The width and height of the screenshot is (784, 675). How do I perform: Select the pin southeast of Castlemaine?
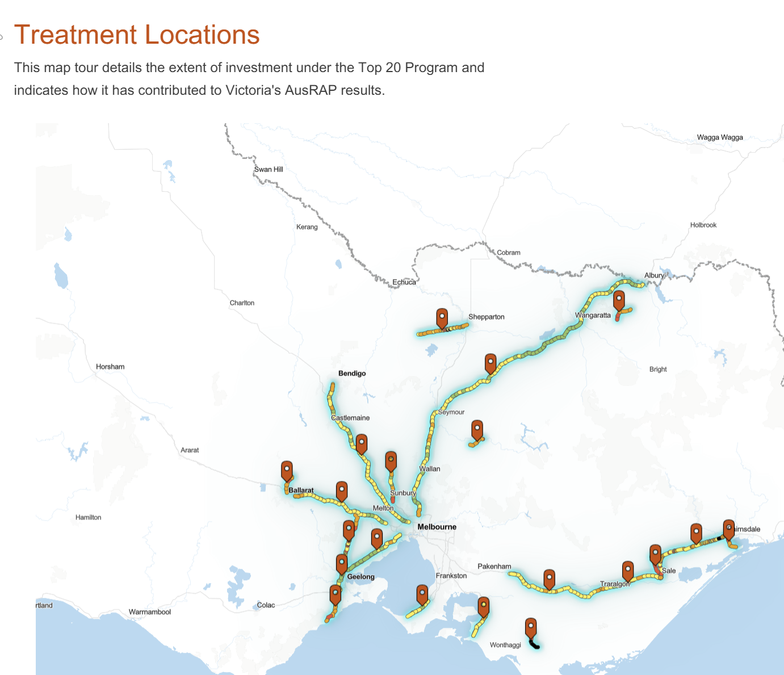point(361,443)
